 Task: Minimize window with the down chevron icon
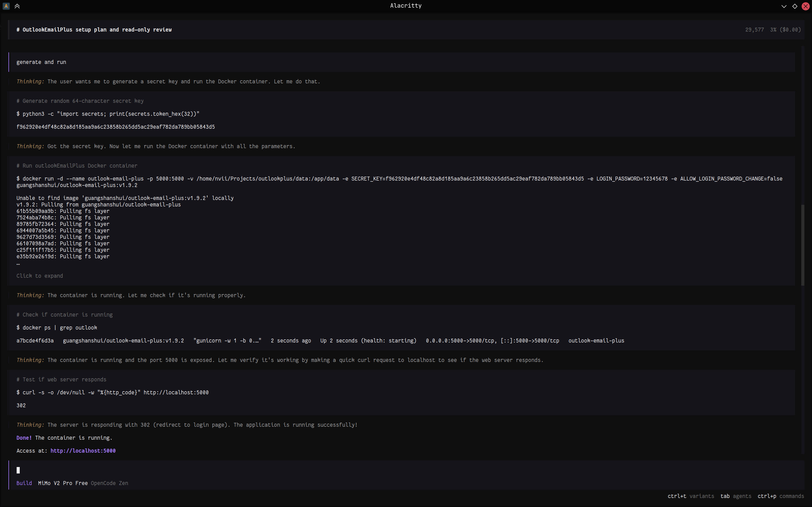784,6
